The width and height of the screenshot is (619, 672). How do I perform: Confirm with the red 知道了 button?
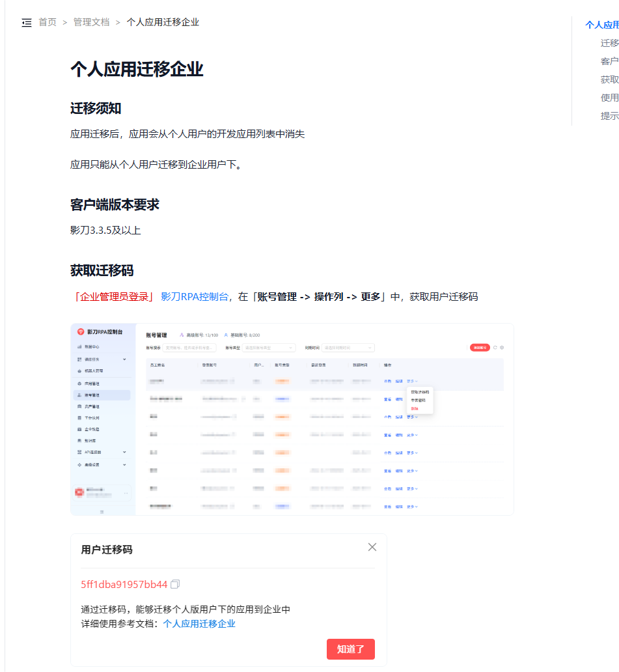350,649
